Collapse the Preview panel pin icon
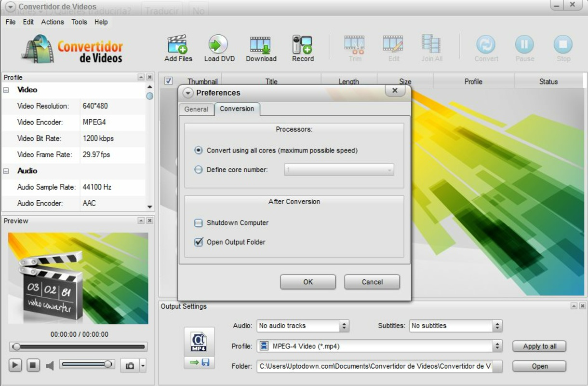This screenshot has height=386, width=588. click(141, 221)
